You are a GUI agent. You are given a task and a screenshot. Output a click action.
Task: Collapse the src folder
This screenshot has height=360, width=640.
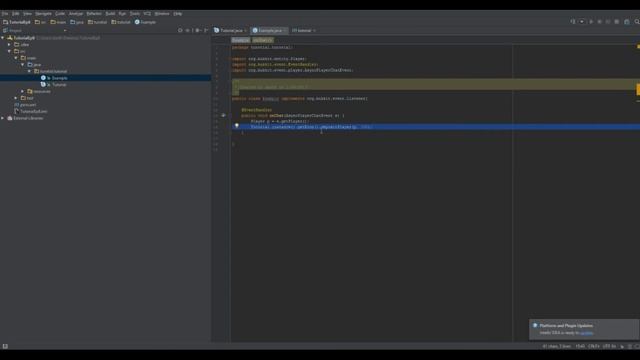[x=9, y=51]
